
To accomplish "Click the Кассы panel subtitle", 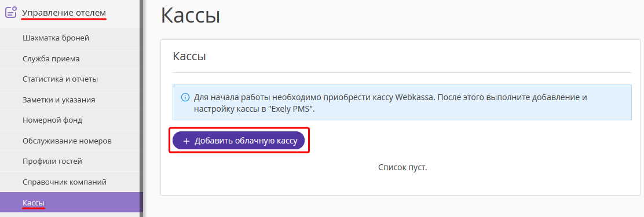I will tap(189, 57).
